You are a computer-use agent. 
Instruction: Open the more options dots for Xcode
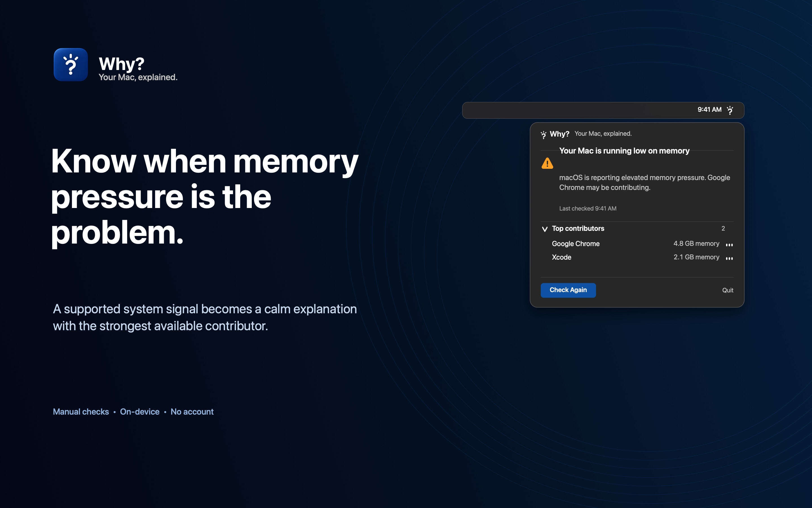[x=729, y=258]
